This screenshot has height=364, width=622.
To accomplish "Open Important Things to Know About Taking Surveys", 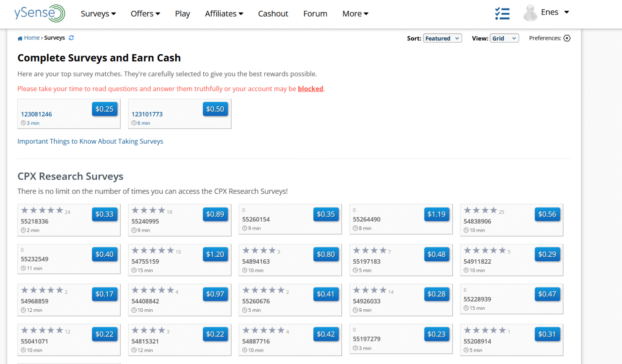I will pos(90,141).
